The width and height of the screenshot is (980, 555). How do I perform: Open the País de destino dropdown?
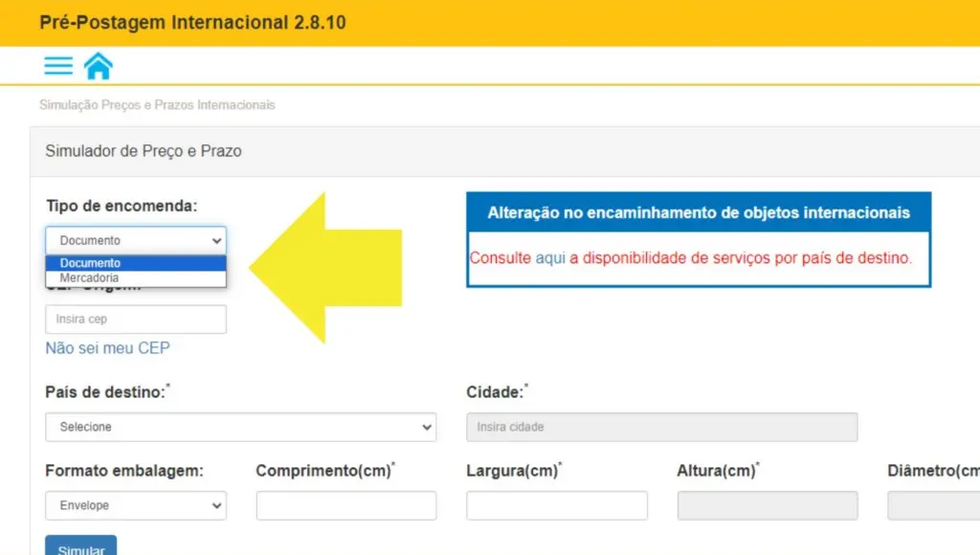pyautogui.click(x=241, y=427)
